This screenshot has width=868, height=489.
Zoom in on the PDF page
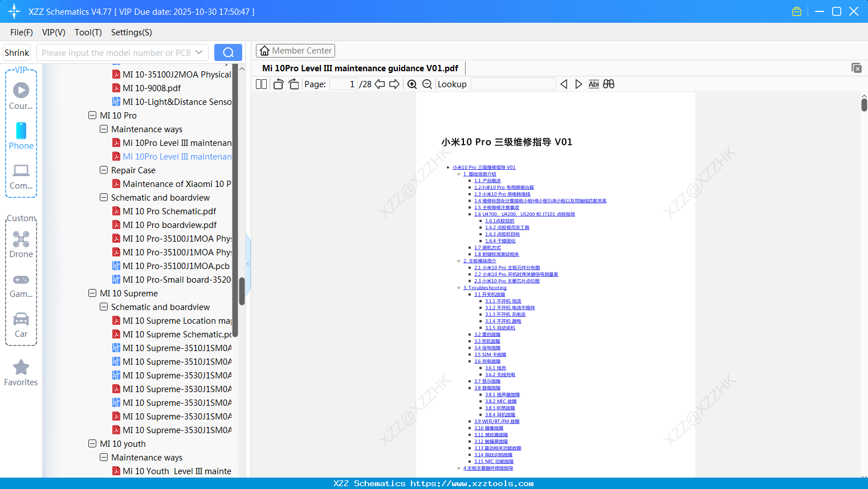(x=411, y=84)
